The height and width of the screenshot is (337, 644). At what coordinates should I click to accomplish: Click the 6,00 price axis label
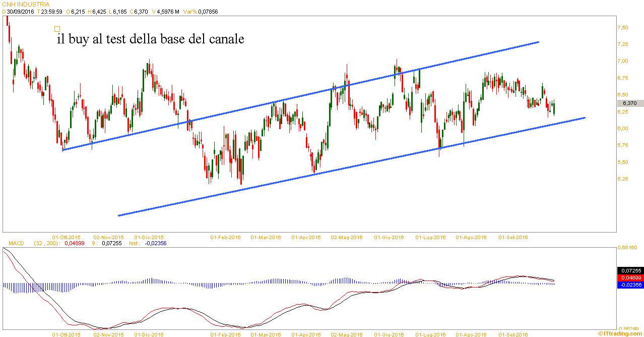click(623, 128)
